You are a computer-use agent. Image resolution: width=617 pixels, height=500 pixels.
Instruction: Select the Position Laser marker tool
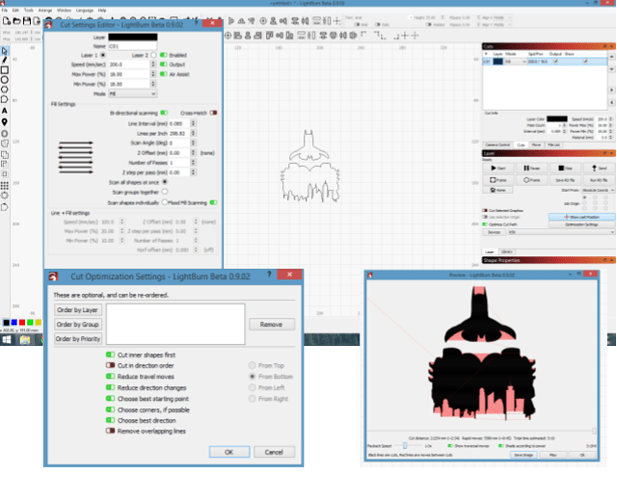tap(4, 122)
